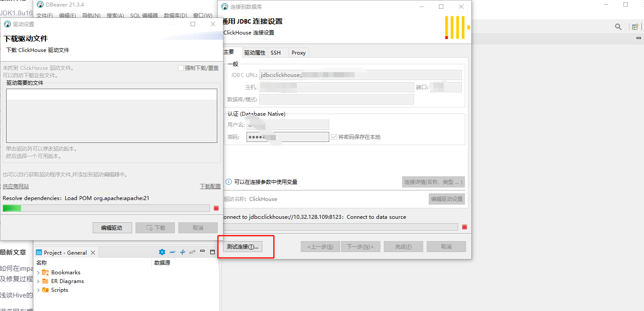This screenshot has height=311, width=644.
Task: Click the 编辑驱动设置 button
Action: (x=446, y=199)
